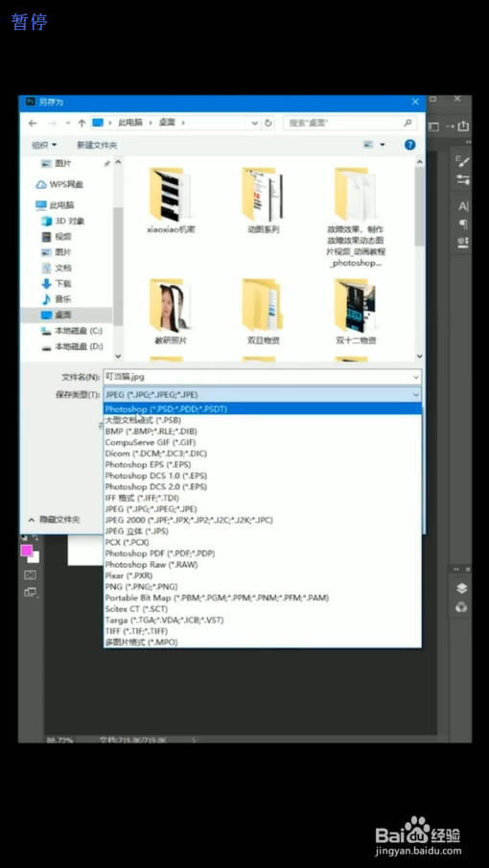Select the xiaoxiao机密 folder

tap(171, 200)
